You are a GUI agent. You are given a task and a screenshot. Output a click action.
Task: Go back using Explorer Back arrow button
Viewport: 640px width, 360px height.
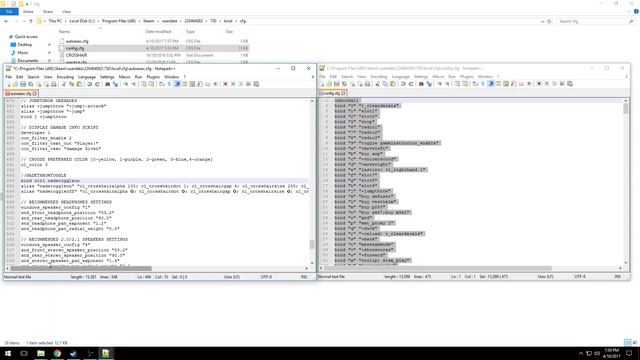pyautogui.click(x=6, y=21)
